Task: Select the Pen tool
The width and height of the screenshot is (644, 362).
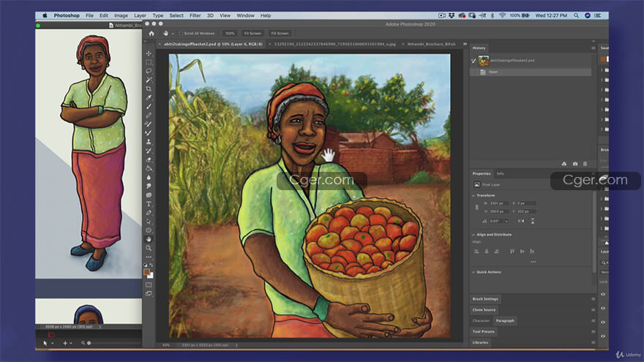Action: pyautogui.click(x=149, y=213)
